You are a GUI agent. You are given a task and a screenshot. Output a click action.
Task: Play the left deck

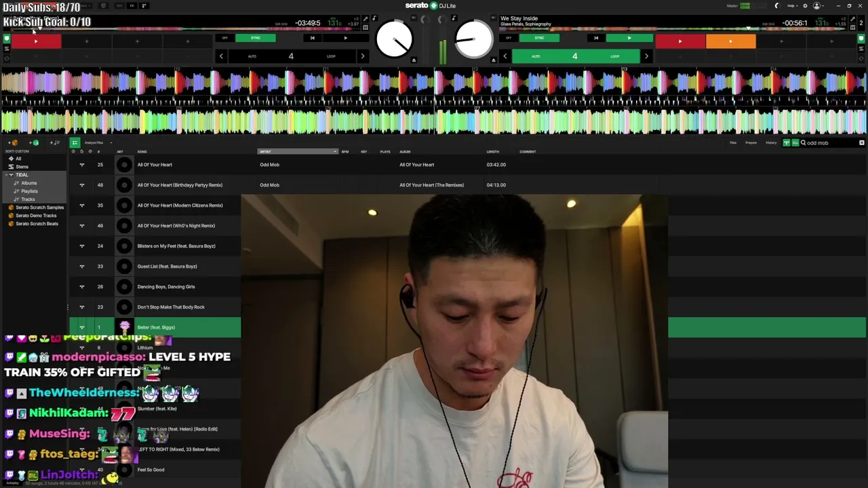[346, 38]
